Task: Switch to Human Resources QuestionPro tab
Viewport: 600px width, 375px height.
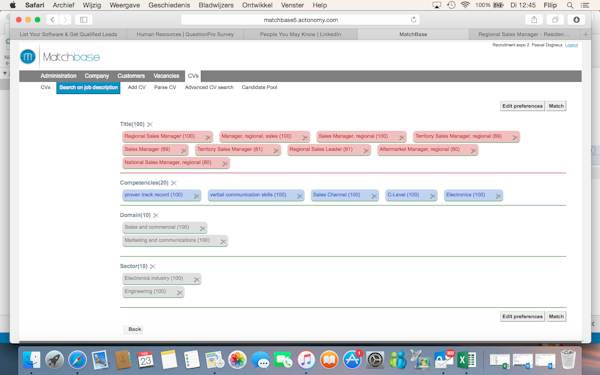Action: [x=185, y=34]
